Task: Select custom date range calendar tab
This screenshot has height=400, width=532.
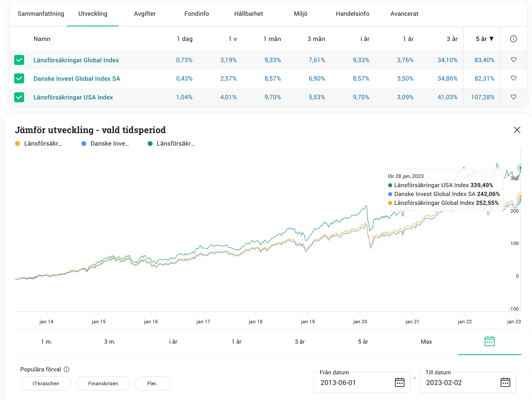Action: [x=490, y=341]
